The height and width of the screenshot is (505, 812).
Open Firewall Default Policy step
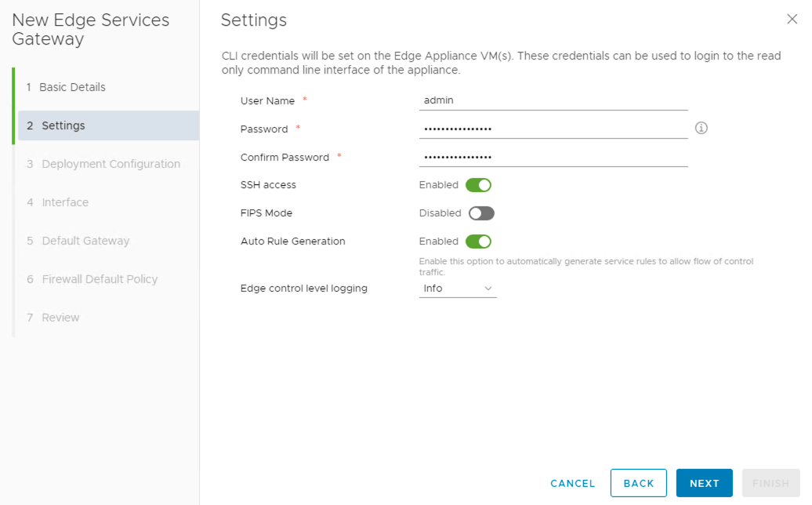[100, 279]
